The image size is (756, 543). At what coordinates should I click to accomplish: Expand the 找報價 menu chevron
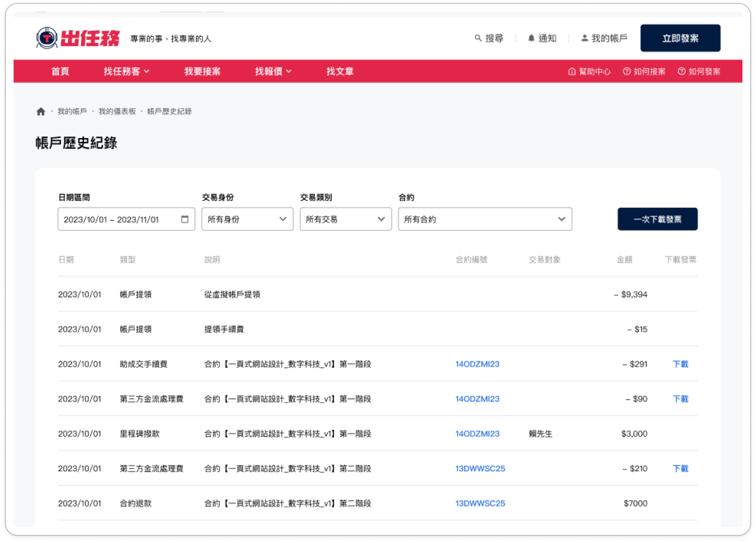[x=289, y=71]
